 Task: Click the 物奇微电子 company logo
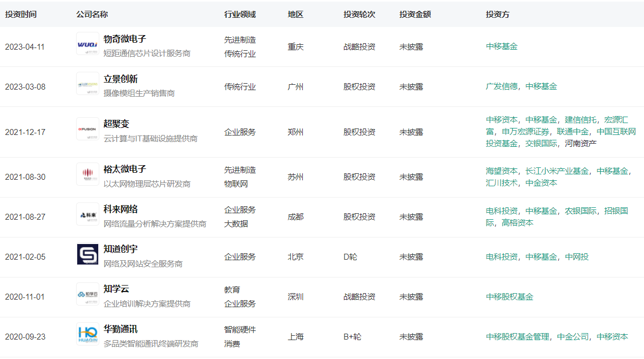pyautogui.click(x=87, y=44)
